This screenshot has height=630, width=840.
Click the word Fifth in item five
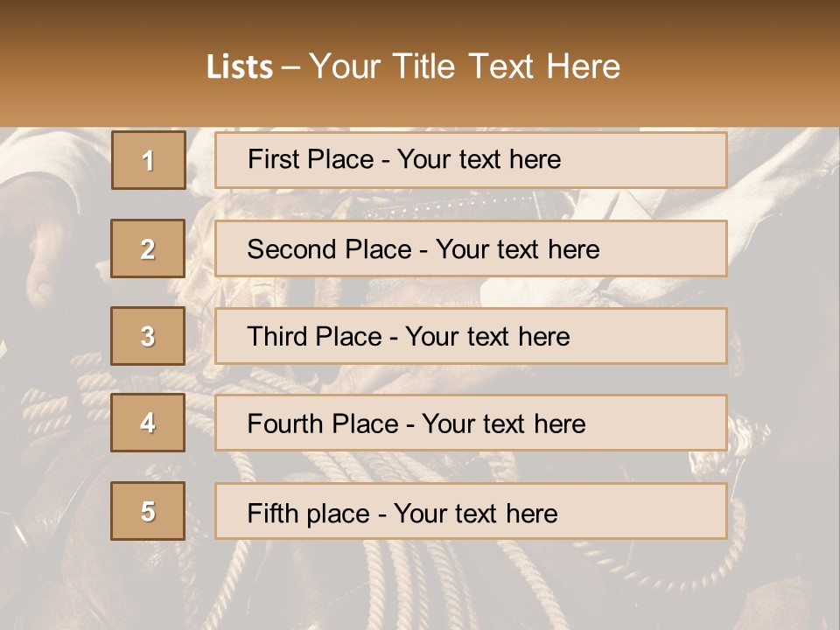pos(272,513)
